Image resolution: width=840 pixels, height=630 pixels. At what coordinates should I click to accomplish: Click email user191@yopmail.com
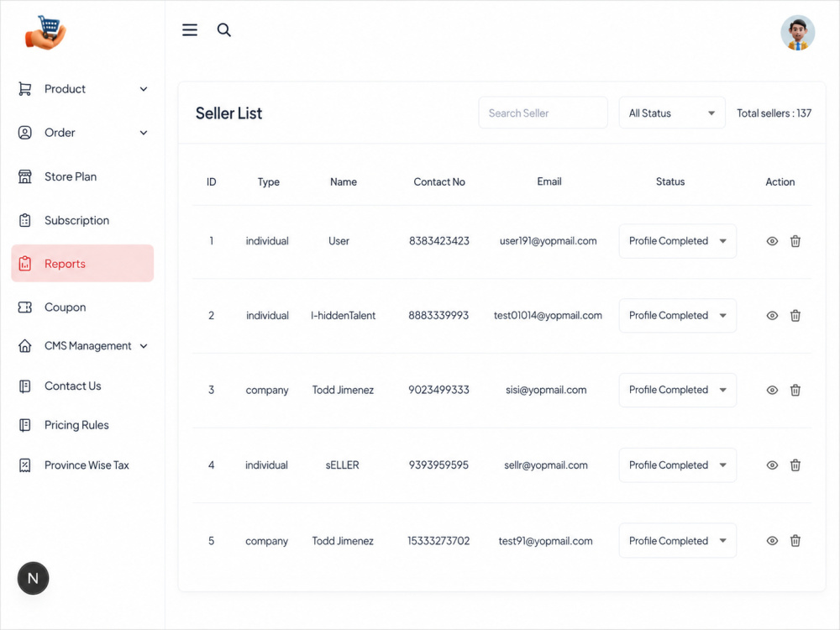(x=548, y=241)
